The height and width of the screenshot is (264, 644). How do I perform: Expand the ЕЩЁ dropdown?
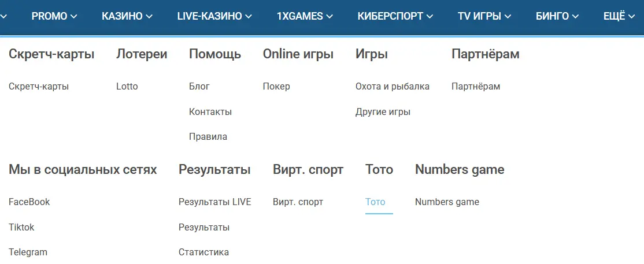coord(619,16)
